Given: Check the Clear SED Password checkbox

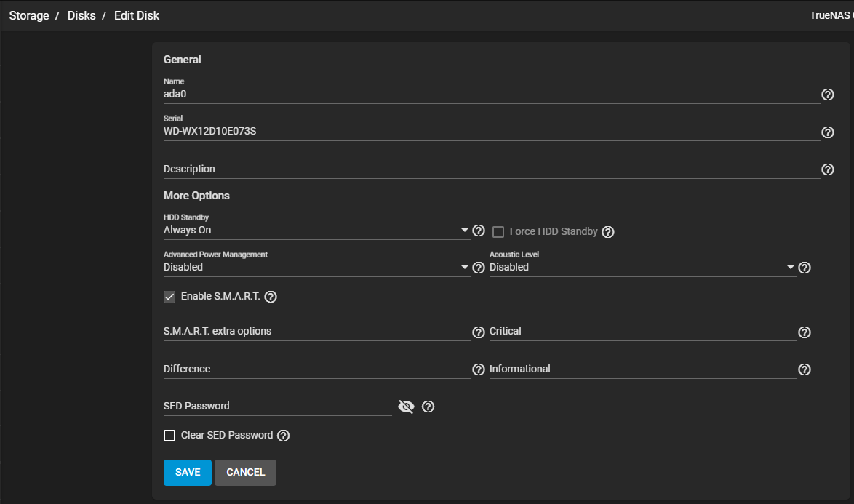Looking at the screenshot, I should (x=169, y=436).
